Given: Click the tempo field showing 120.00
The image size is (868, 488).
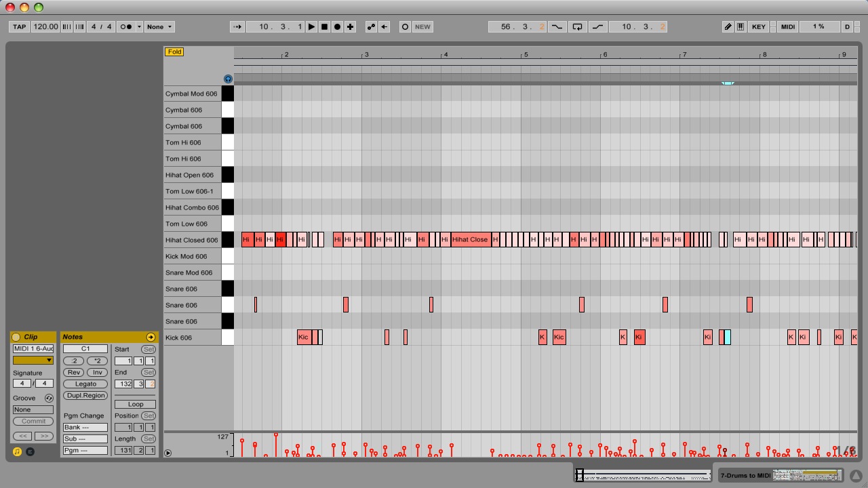Looking at the screenshot, I should click(45, 27).
